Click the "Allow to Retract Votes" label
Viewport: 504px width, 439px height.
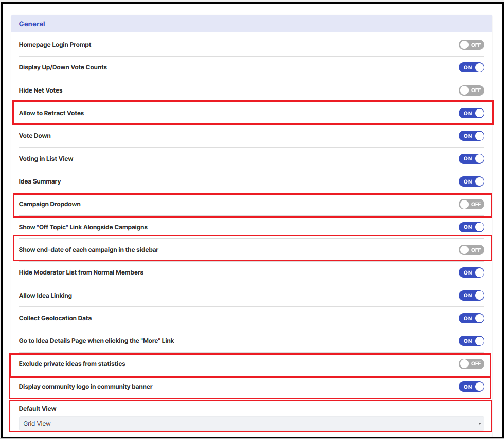coord(51,113)
